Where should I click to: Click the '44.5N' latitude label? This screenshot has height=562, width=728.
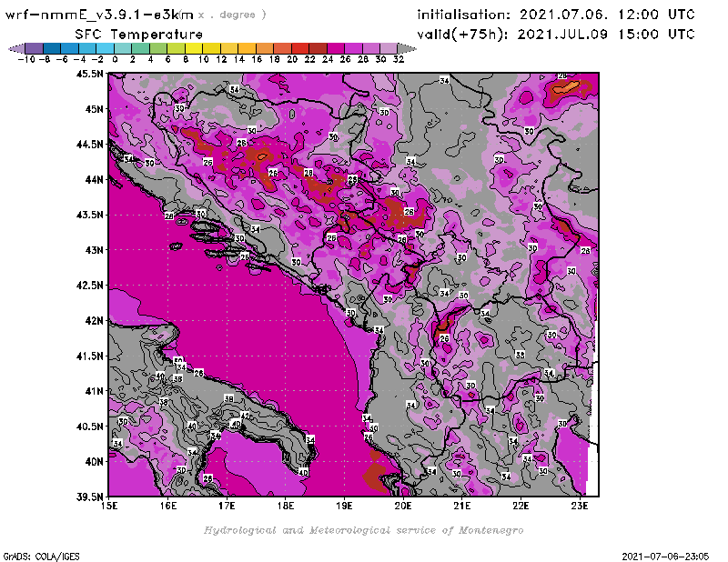(89, 144)
